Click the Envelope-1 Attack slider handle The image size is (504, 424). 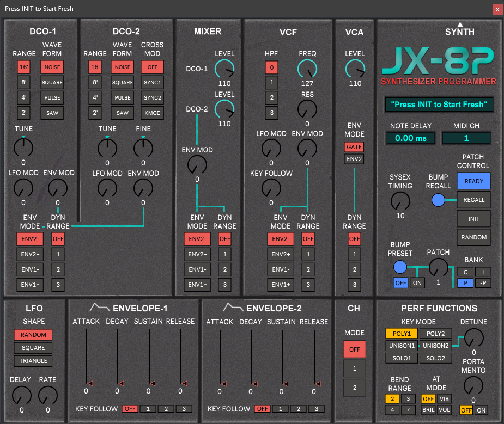90,383
